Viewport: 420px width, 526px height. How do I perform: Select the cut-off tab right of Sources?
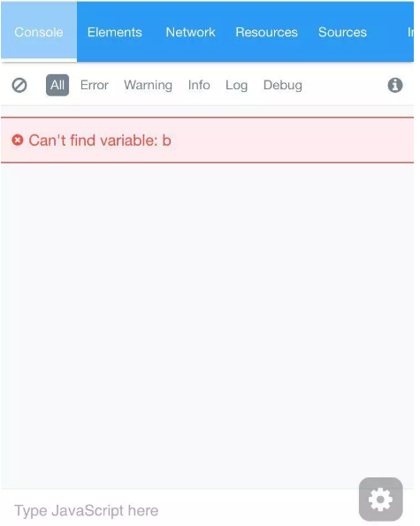click(x=410, y=32)
